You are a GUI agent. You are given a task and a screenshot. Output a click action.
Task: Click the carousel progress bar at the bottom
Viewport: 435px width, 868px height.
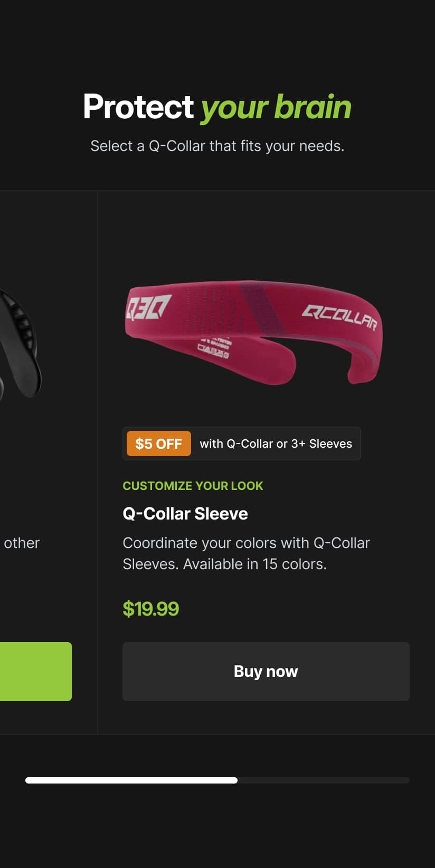218,780
